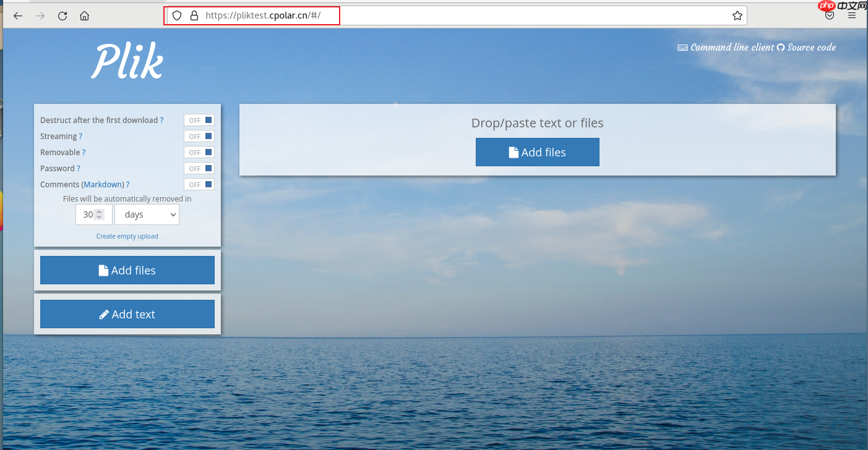This screenshot has width=868, height=450.
Task: Switch on Comments (Markdown)
Action: 199,184
